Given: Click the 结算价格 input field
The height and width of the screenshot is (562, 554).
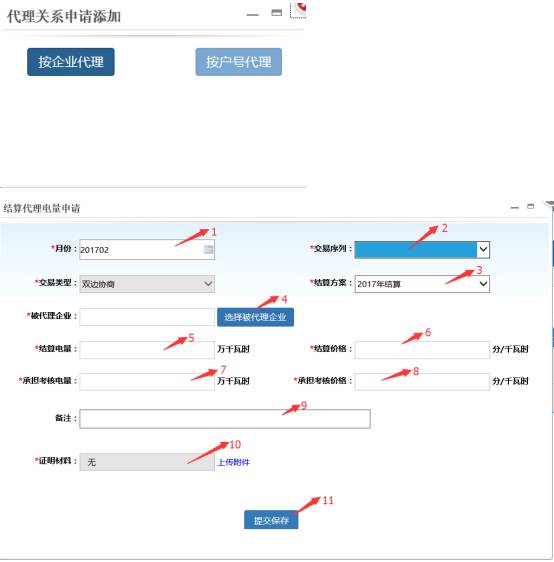Looking at the screenshot, I should point(422,349).
